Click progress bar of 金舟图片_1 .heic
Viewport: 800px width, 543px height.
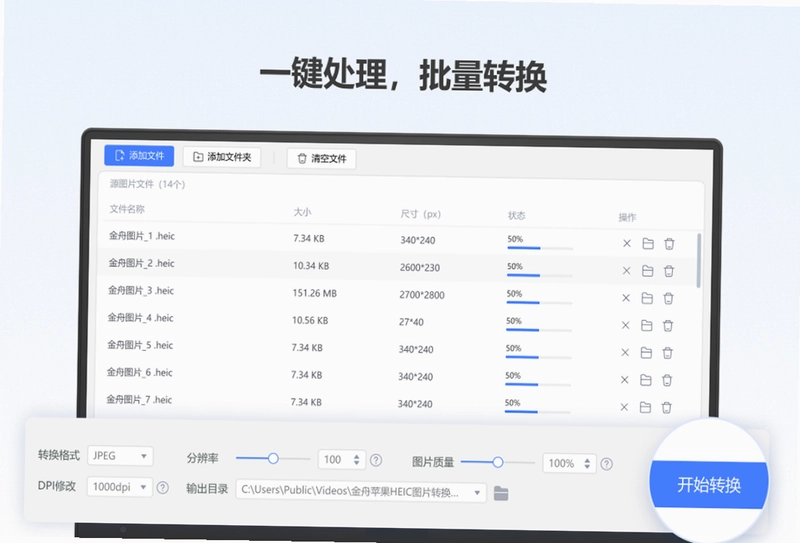[x=540, y=248]
